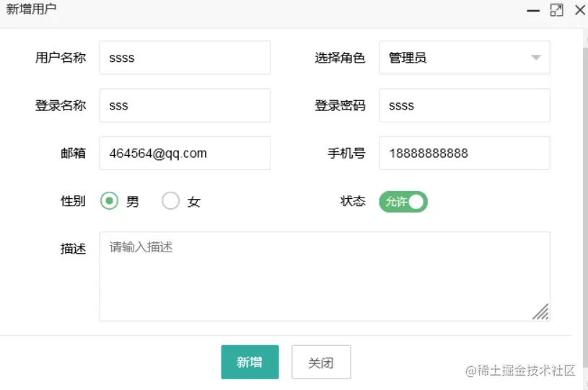Click the 选择角色 label

pyautogui.click(x=340, y=58)
